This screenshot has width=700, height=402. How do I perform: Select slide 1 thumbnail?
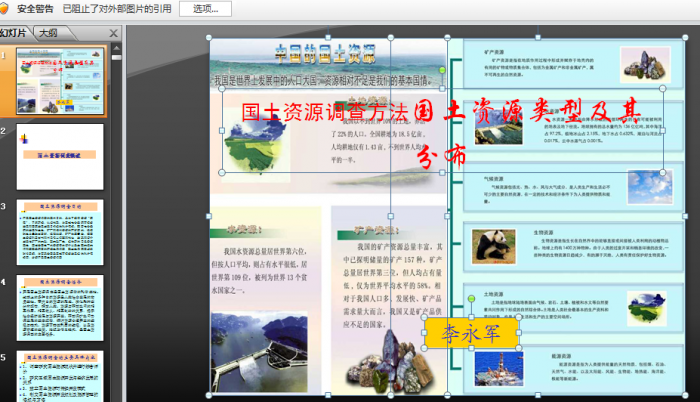tap(60, 80)
